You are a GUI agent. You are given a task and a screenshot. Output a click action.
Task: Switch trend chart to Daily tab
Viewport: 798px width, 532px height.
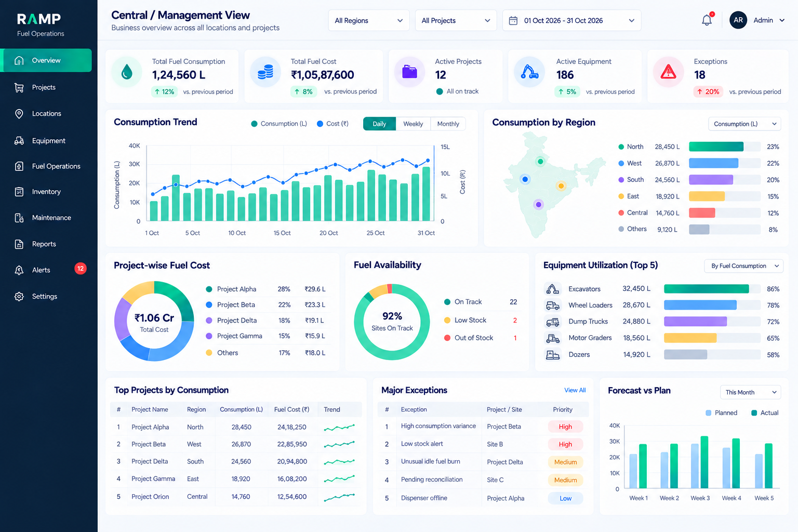tap(379, 124)
